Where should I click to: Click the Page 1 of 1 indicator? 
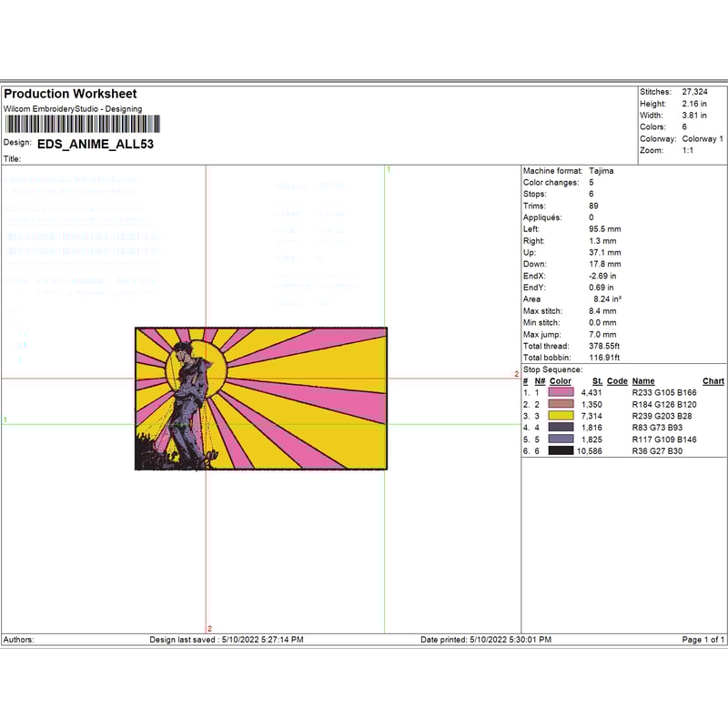[703, 640]
